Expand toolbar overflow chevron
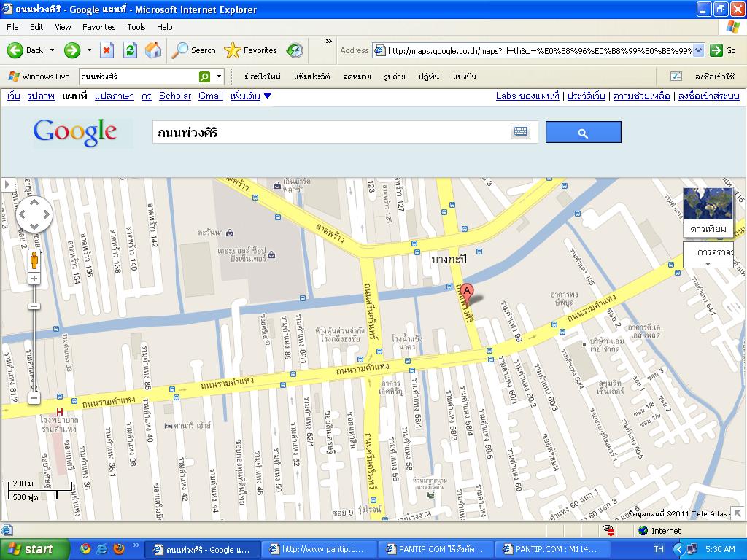747x560 pixels. point(329,42)
